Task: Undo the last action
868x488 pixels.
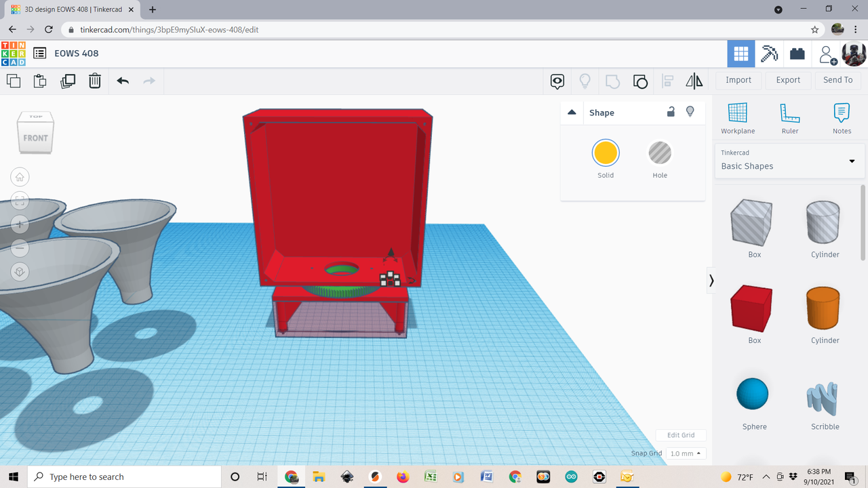Action: click(123, 81)
